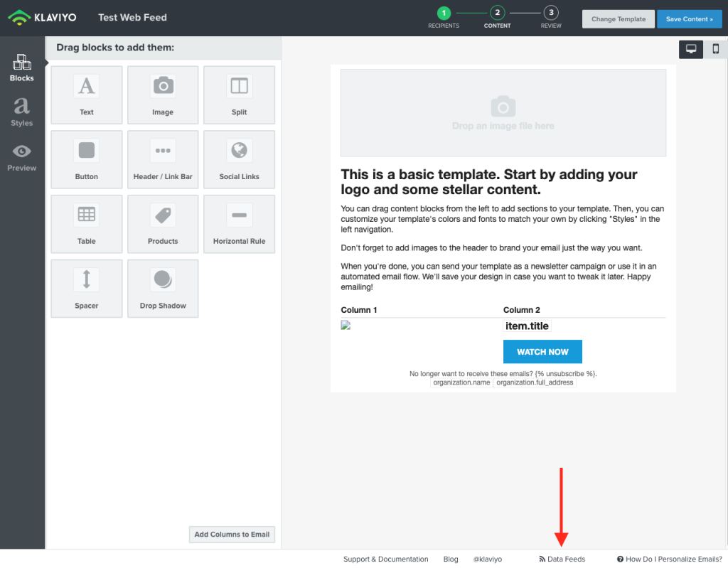Viewport: 728px width, 568px height.
Task: Click the broken image in Column 1
Action: click(x=346, y=325)
